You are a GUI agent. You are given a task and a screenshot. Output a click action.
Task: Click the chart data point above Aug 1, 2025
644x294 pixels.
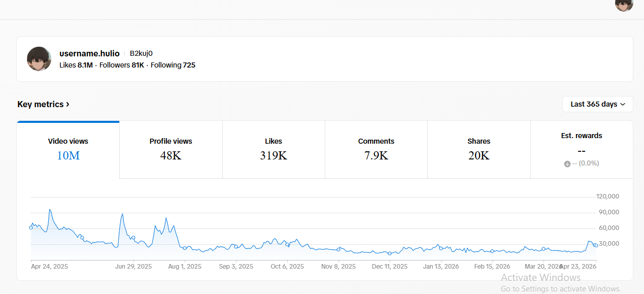pos(184,248)
